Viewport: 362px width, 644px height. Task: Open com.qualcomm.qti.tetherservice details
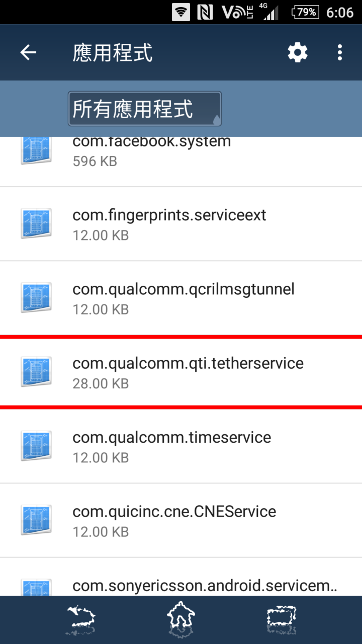(x=181, y=372)
